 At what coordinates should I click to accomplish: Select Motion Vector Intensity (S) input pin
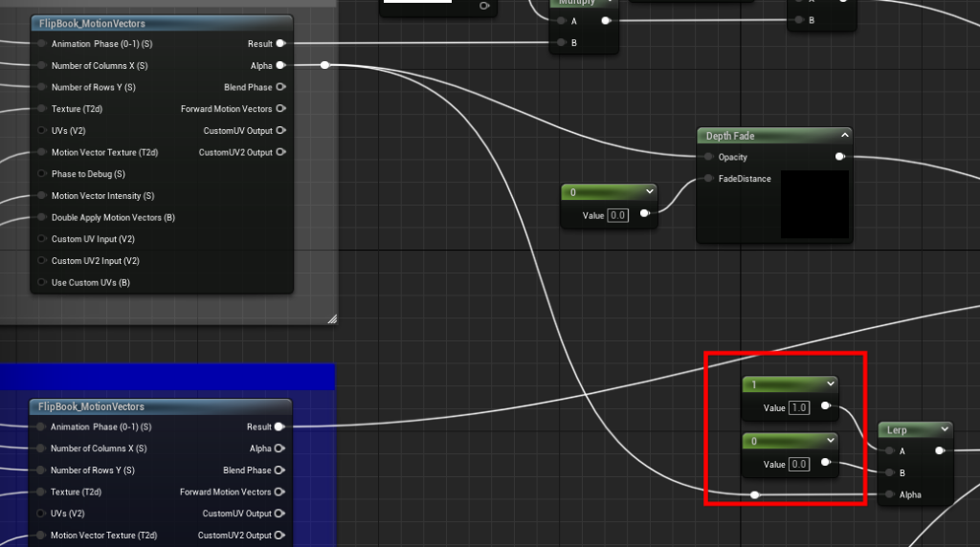(42, 195)
